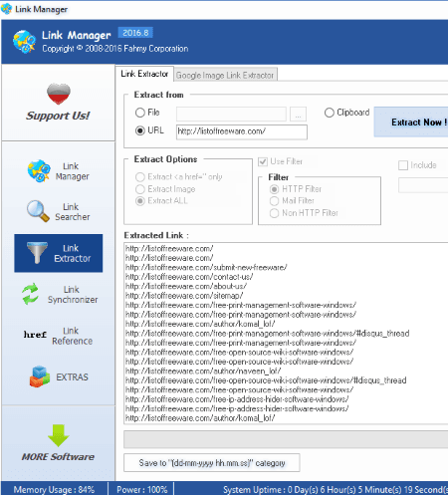Image resolution: width=448 pixels, height=495 pixels.
Task: Click the file browse ellipsis button
Action: pyautogui.click(x=298, y=114)
